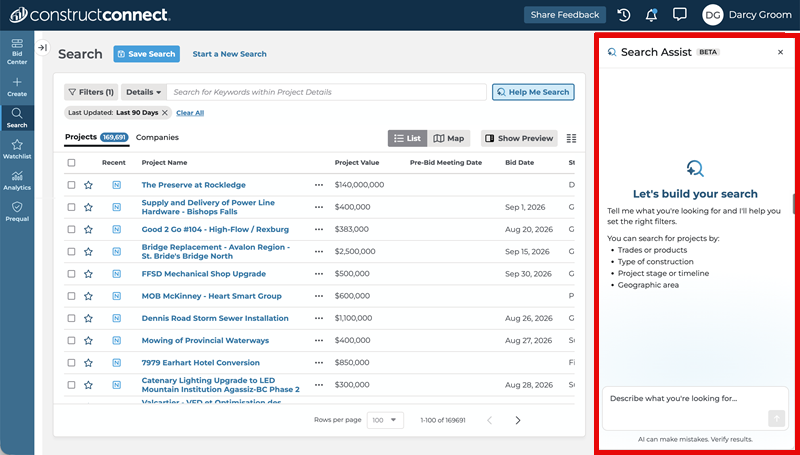Viewport: 800px width, 455px height.
Task: Sort by Project Value column header
Action: pos(357,163)
